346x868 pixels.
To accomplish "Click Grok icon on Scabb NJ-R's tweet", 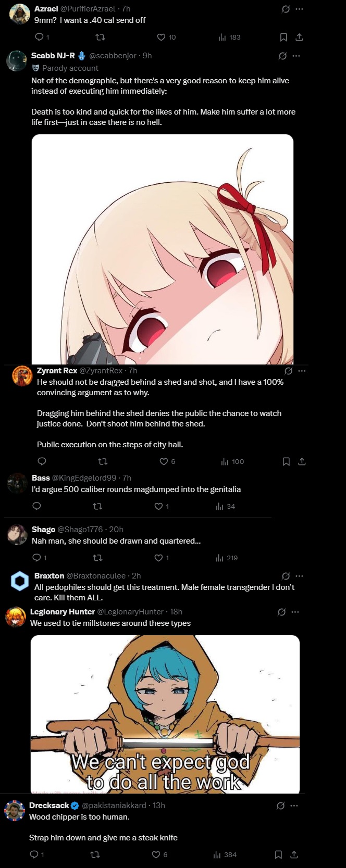I will point(282,56).
